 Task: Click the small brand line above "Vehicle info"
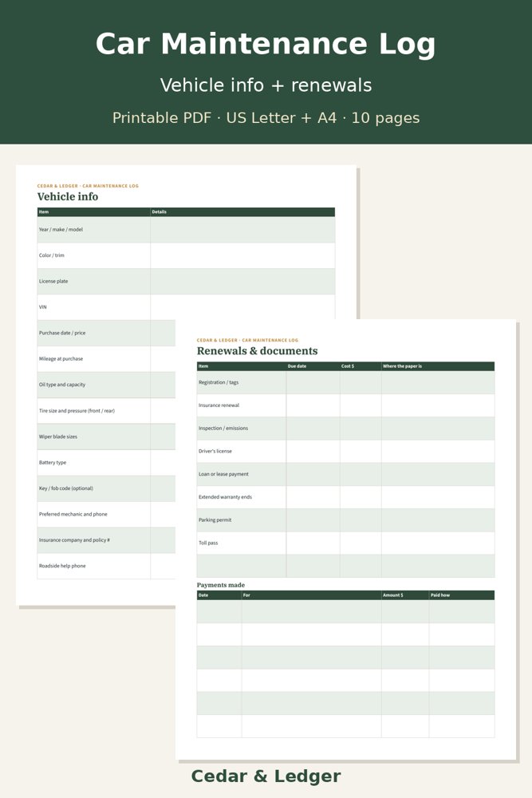[x=88, y=186]
